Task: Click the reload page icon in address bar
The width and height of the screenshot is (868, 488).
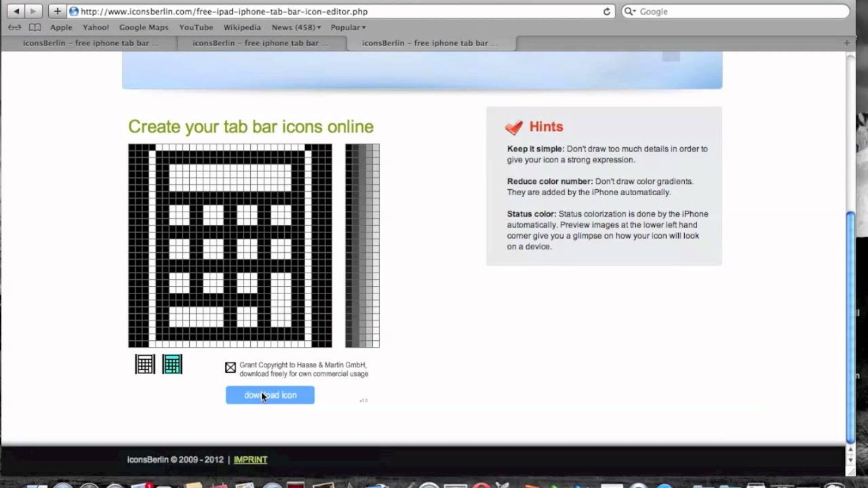Action: [606, 11]
